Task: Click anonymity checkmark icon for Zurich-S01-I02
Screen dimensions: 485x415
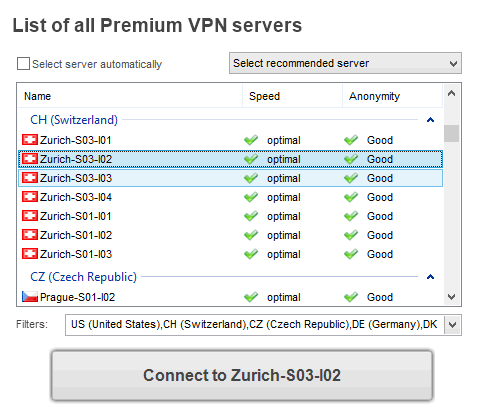Action: click(351, 235)
